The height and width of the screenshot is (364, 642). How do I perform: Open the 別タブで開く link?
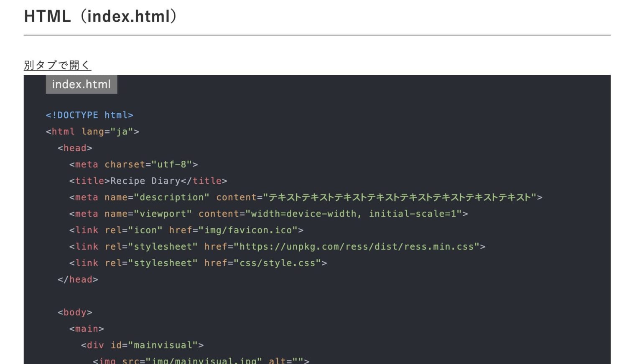(x=57, y=66)
